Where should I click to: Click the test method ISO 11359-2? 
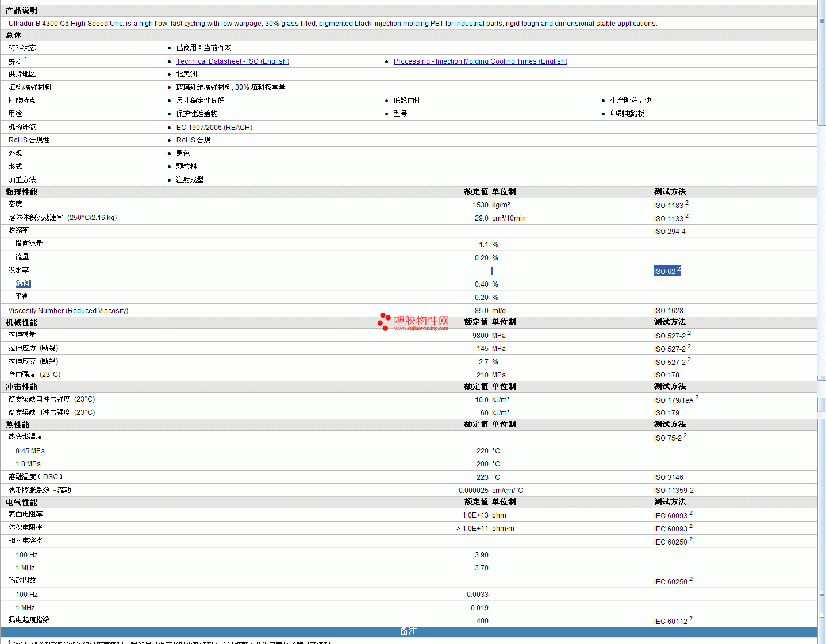(x=674, y=491)
